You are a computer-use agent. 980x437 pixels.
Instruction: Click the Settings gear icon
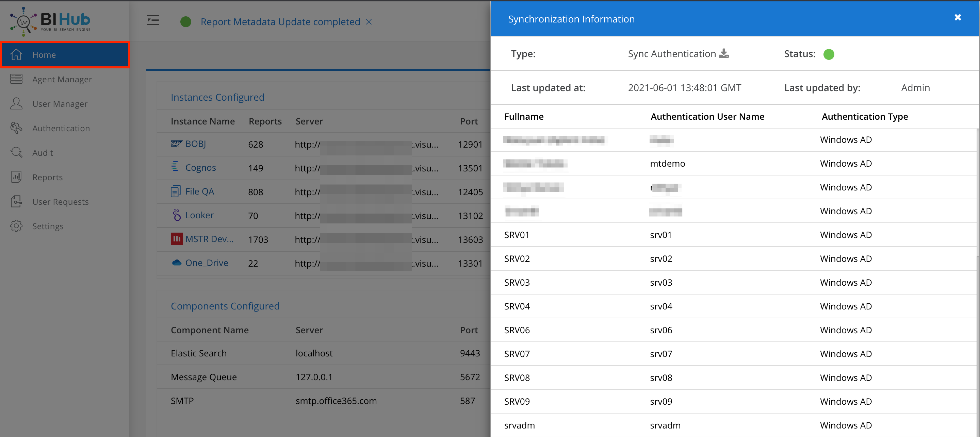pyautogui.click(x=16, y=226)
